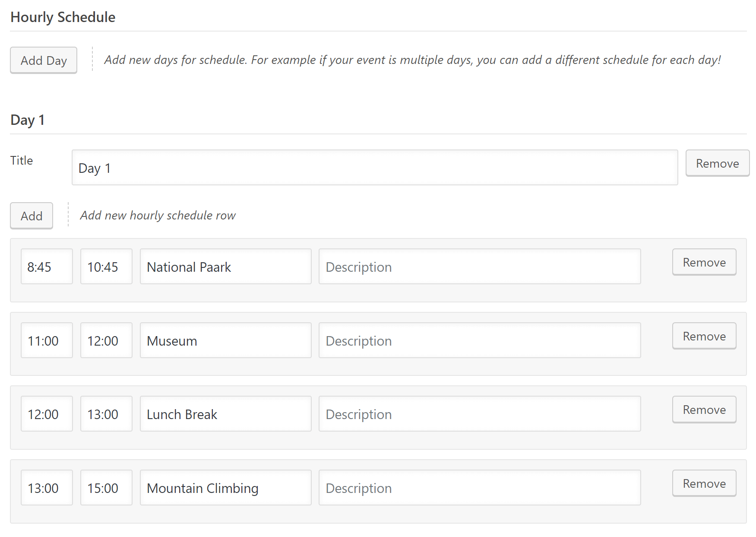The height and width of the screenshot is (537, 756).
Task: Remove the Mountain Climbing row
Action: 704,483
